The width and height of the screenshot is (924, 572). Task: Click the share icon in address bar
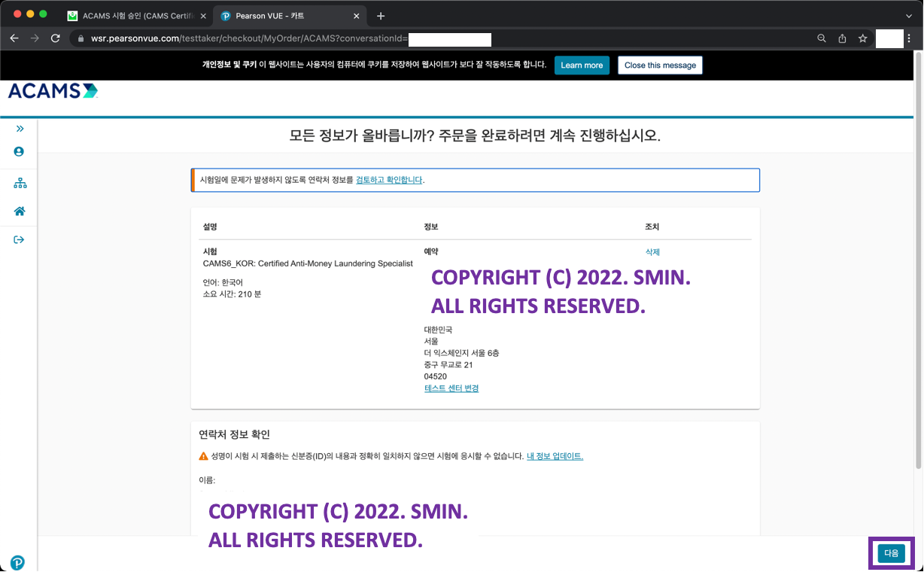tap(842, 38)
